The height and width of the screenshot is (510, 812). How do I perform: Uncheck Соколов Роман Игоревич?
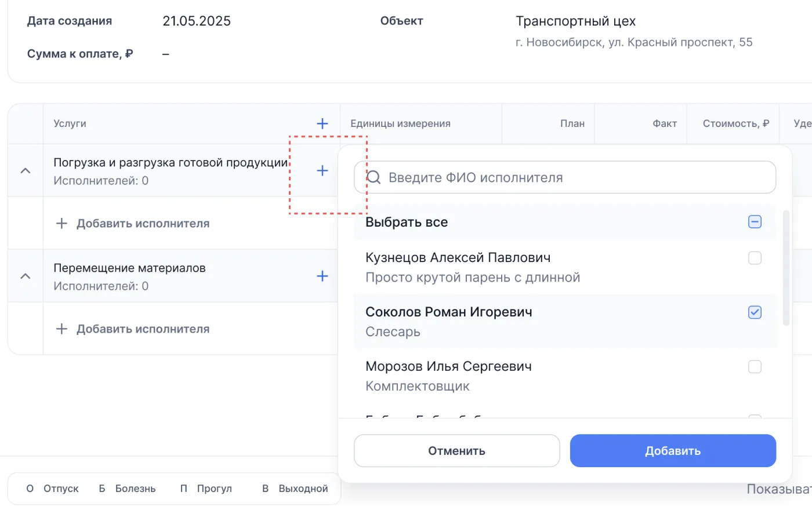(755, 312)
